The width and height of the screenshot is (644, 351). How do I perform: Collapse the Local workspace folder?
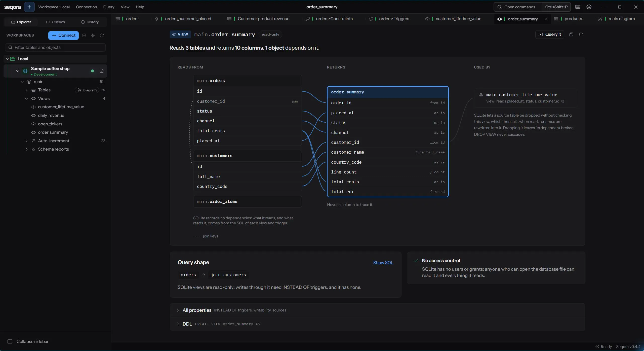[x=8, y=59]
